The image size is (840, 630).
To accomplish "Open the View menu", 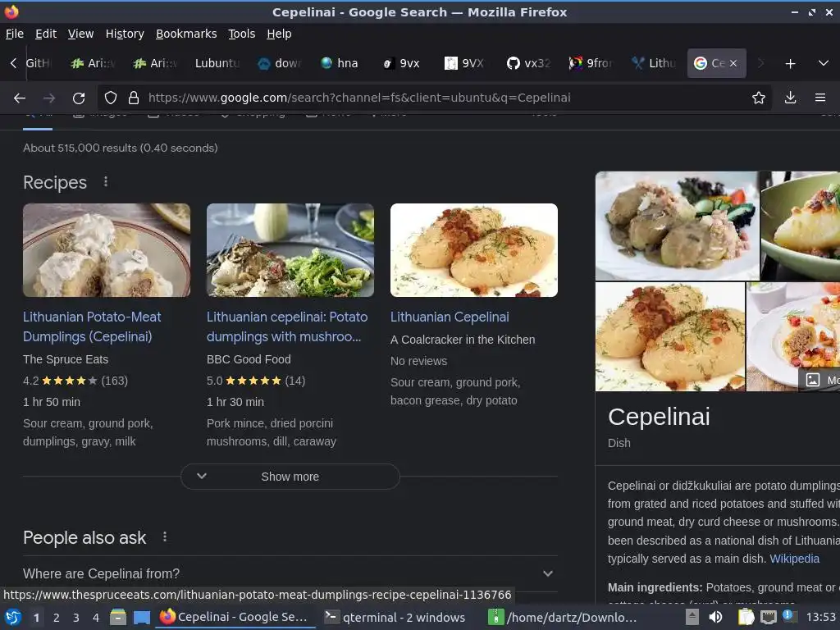I will [81, 34].
